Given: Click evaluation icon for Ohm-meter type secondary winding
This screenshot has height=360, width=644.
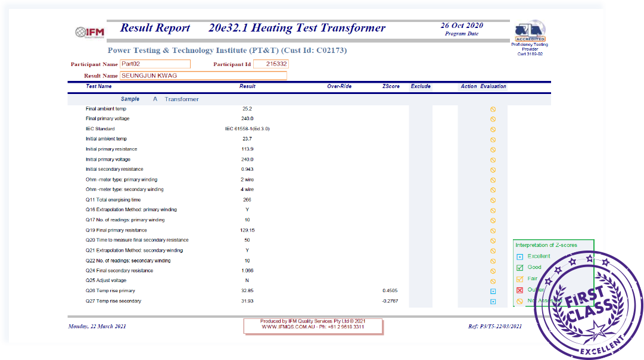Looking at the screenshot, I should coord(493,190).
